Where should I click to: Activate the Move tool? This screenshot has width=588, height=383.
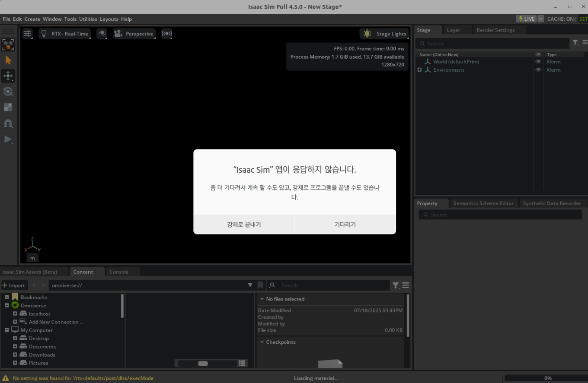tap(8, 76)
